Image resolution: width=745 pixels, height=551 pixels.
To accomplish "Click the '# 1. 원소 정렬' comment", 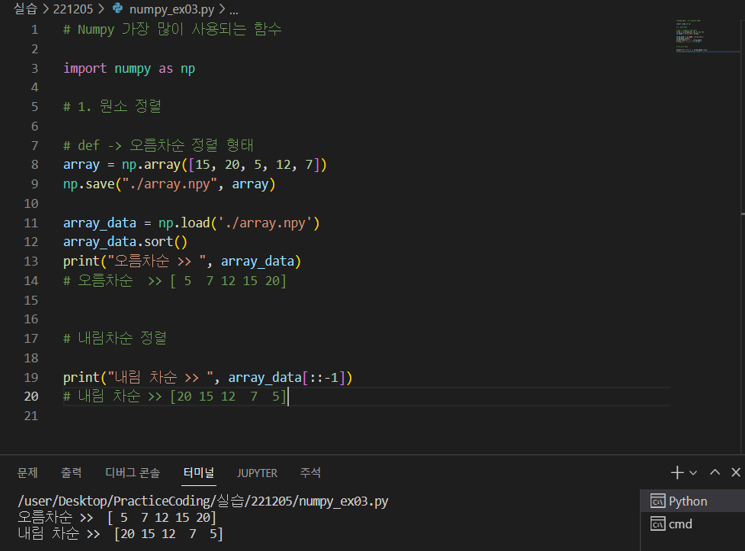I will tap(112, 106).
